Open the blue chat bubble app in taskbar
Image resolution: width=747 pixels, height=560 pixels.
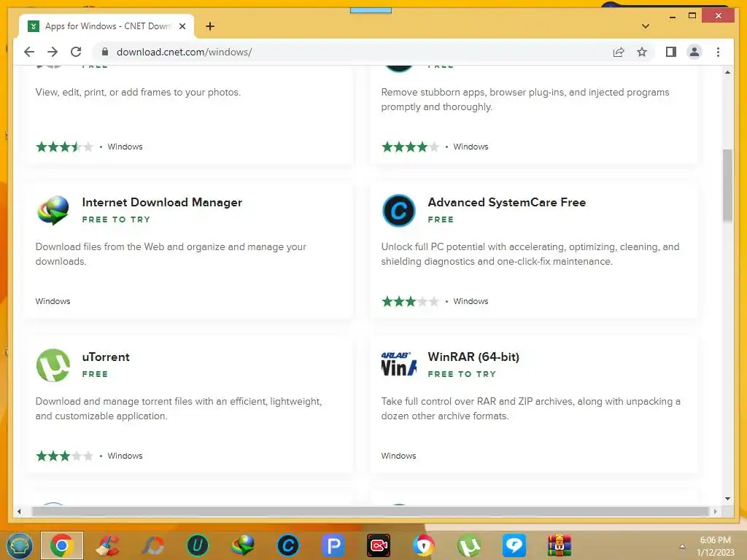click(514, 545)
